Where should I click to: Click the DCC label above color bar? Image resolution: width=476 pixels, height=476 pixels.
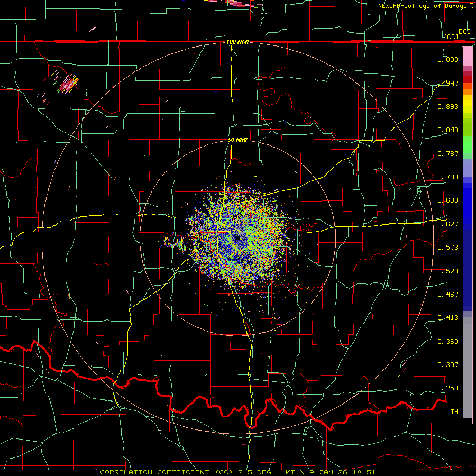point(464,32)
